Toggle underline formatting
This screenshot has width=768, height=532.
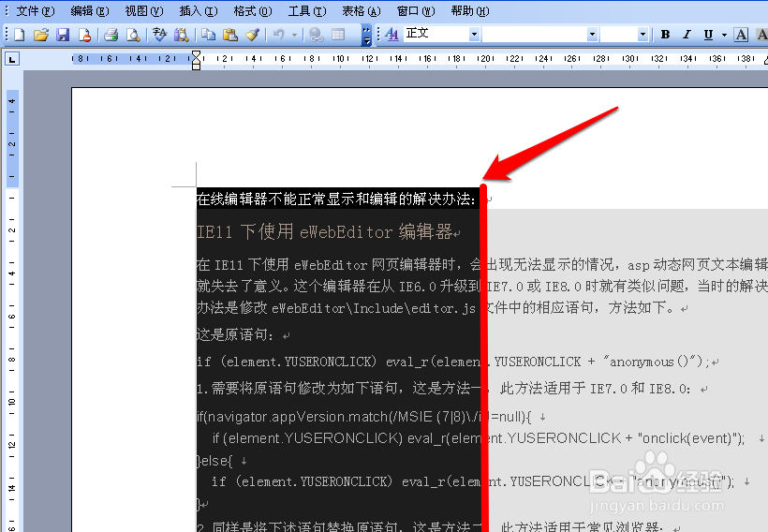tap(708, 35)
